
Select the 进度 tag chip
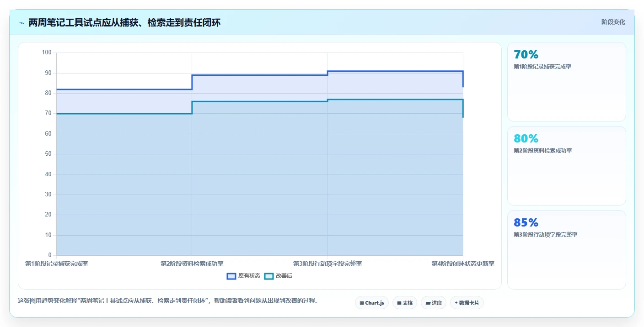434,303
